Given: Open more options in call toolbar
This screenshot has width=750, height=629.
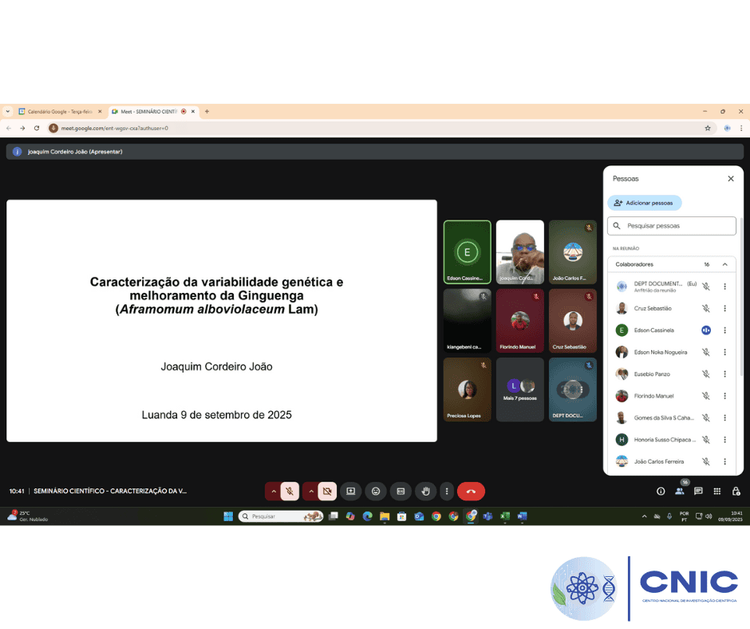Looking at the screenshot, I should click(x=447, y=491).
